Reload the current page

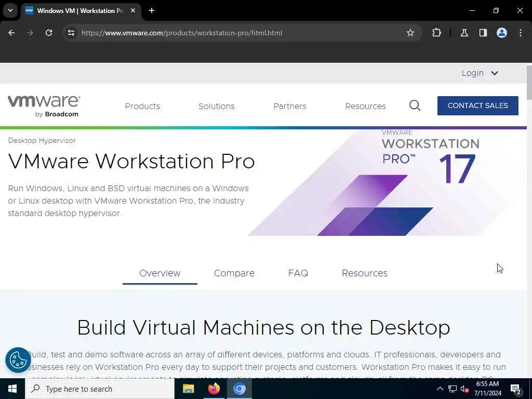coord(49,33)
